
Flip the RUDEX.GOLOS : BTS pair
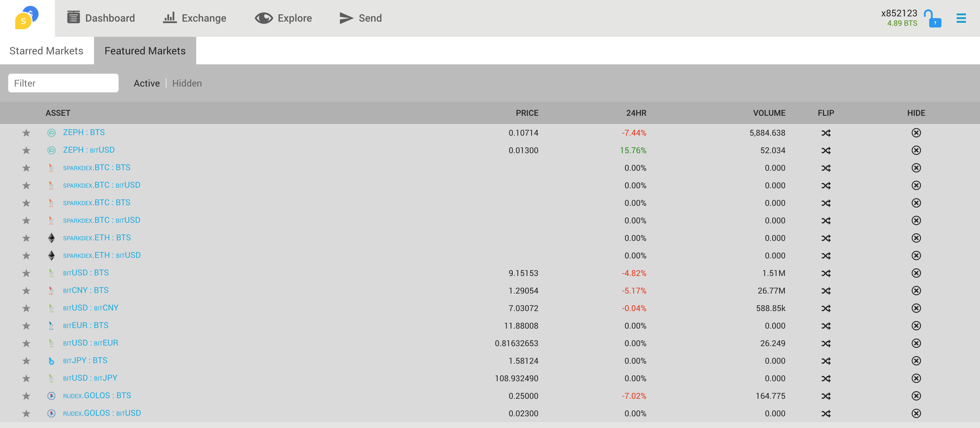pyautogui.click(x=826, y=396)
